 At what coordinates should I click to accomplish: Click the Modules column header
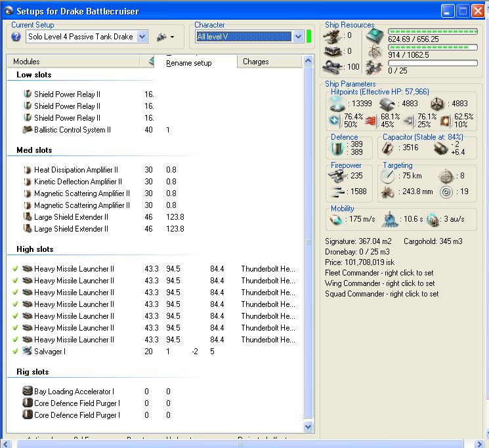[74, 62]
